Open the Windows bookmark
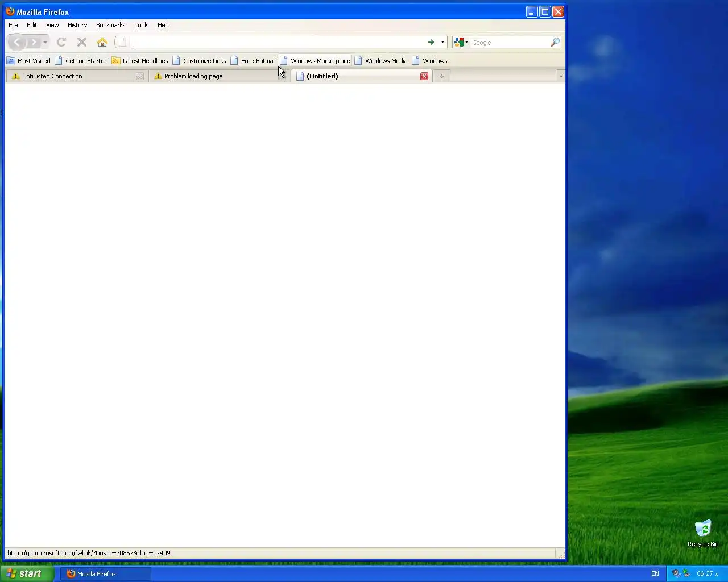Viewport: 728px width, 582px height. coord(429,61)
